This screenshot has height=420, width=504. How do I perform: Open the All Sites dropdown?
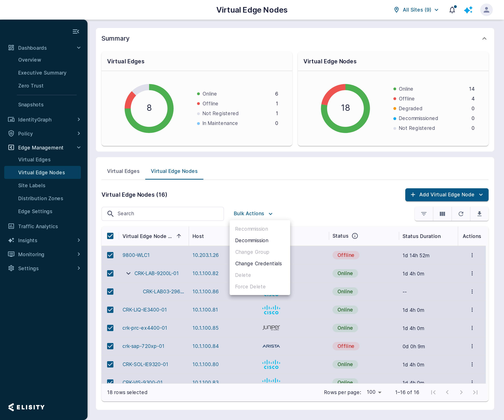pyautogui.click(x=416, y=10)
